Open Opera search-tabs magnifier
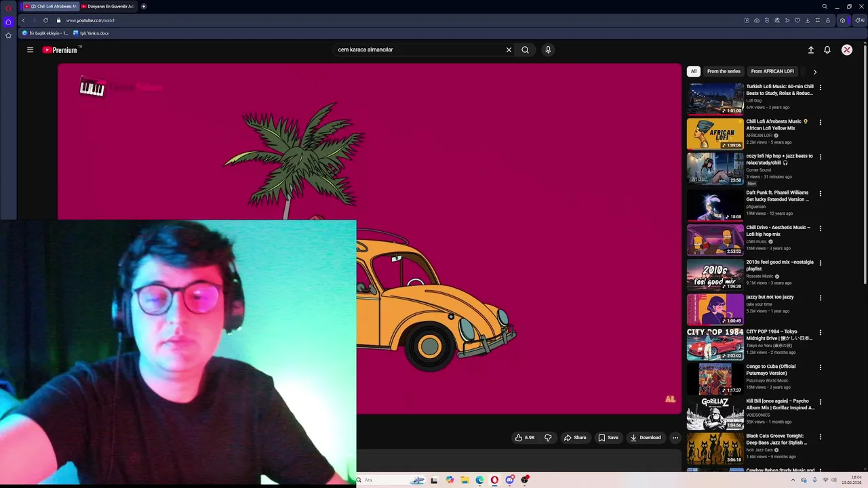 pyautogui.click(x=825, y=6)
